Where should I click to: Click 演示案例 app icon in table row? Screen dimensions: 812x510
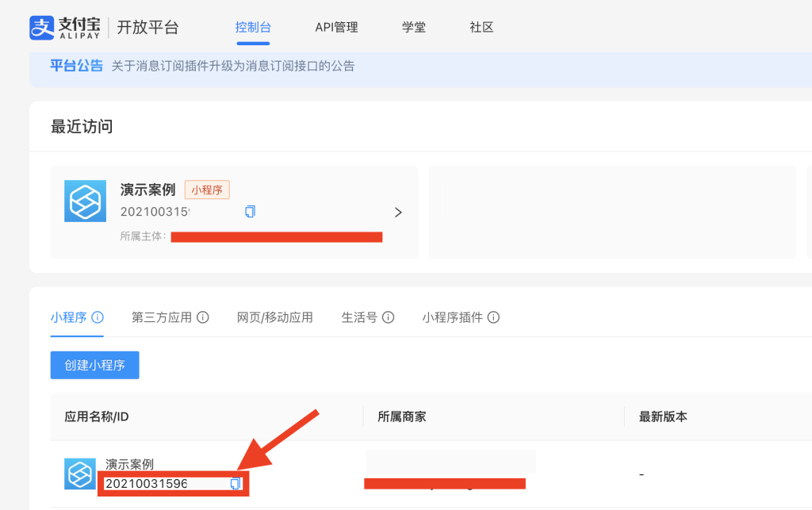click(80, 474)
